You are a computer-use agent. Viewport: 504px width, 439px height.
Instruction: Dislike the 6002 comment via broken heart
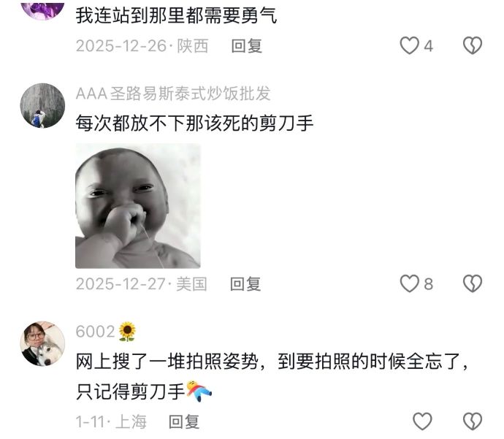[473, 421]
